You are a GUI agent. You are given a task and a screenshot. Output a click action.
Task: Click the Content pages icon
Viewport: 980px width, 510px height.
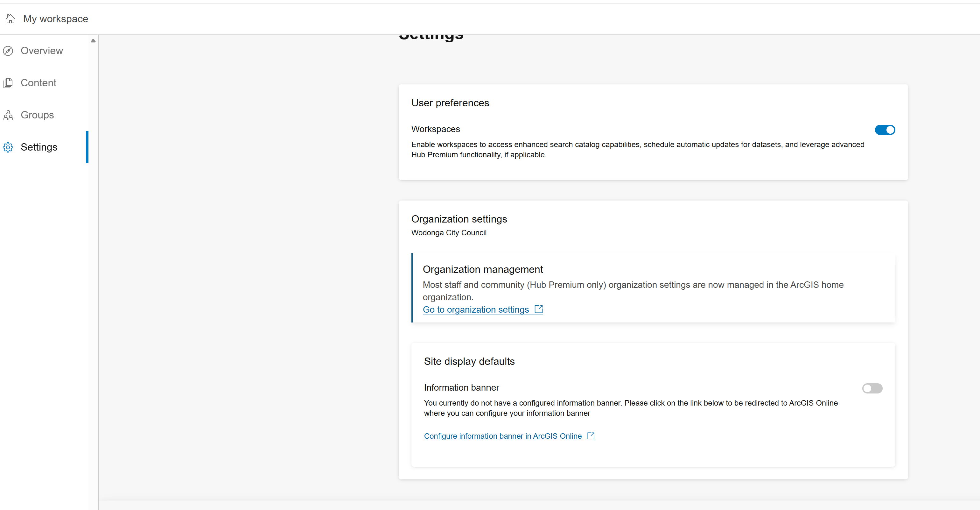8,82
